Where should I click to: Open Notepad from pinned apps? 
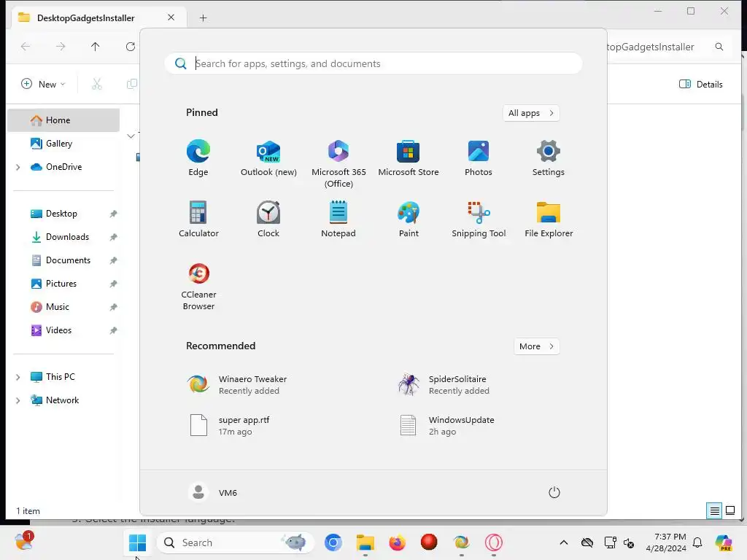[338, 219]
